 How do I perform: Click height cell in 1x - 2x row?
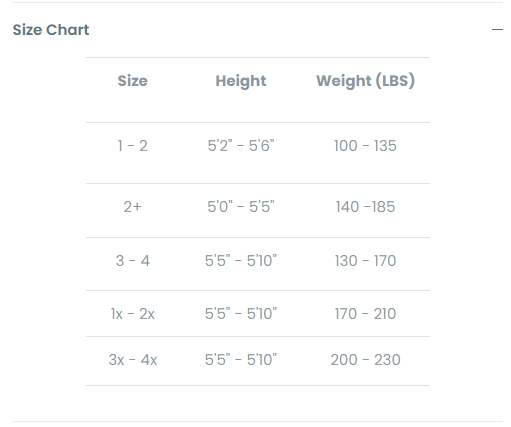241,314
